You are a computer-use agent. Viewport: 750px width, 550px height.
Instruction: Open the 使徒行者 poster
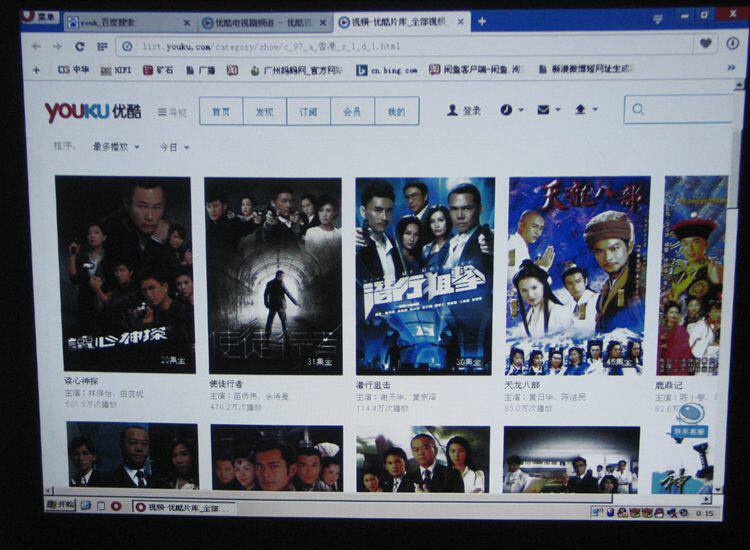click(x=274, y=276)
